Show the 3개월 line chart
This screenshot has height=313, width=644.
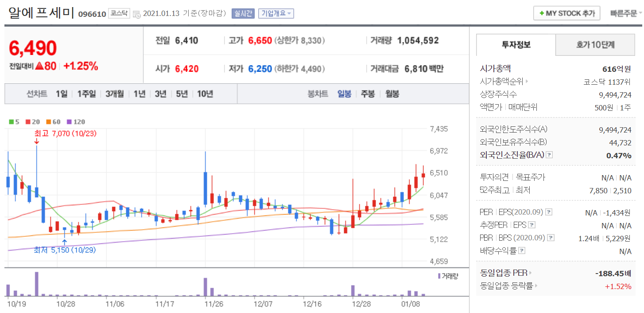pos(115,94)
